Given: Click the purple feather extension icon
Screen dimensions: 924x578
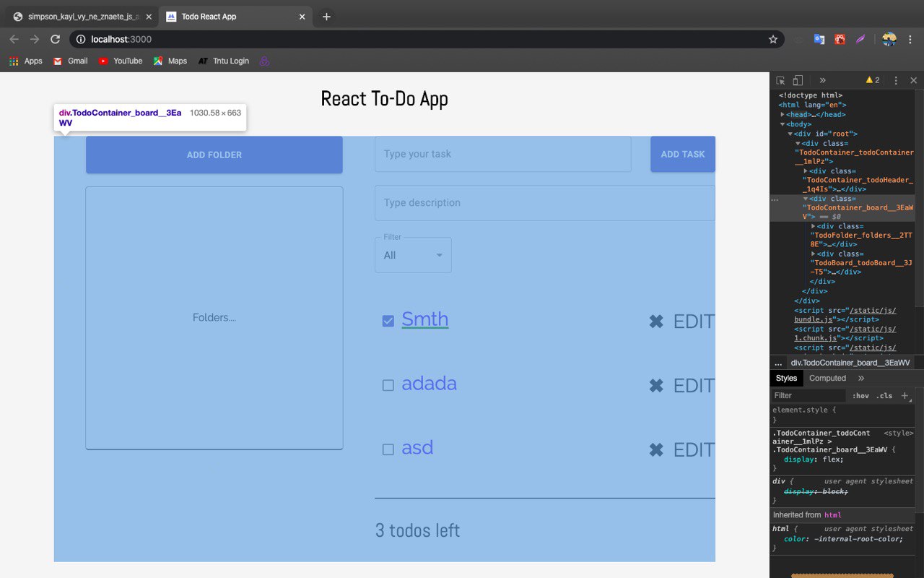Looking at the screenshot, I should [x=861, y=39].
